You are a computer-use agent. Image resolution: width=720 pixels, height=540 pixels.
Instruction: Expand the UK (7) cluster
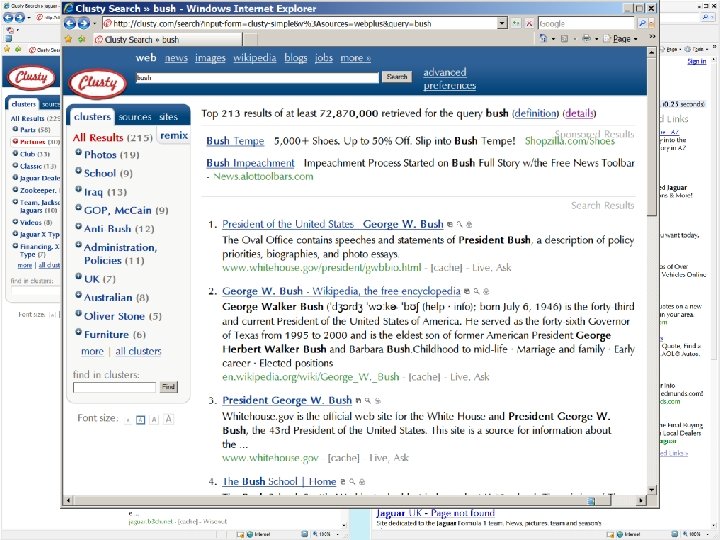(x=79, y=276)
